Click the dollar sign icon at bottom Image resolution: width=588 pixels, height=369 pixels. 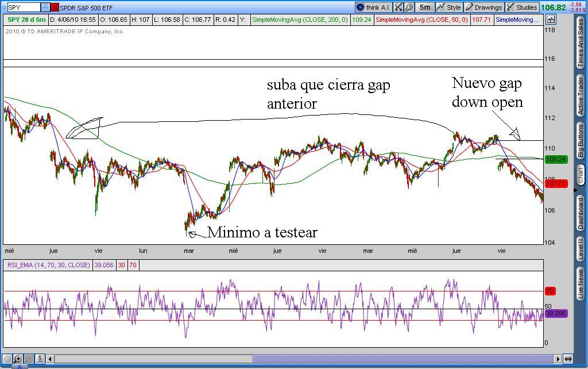[x=40, y=359]
